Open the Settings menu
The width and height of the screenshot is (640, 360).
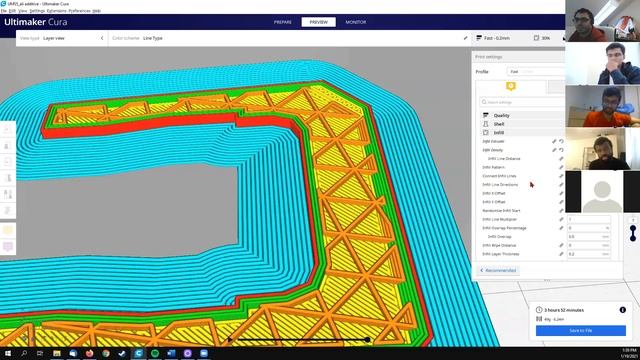pyautogui.click(x=37, y=11)
